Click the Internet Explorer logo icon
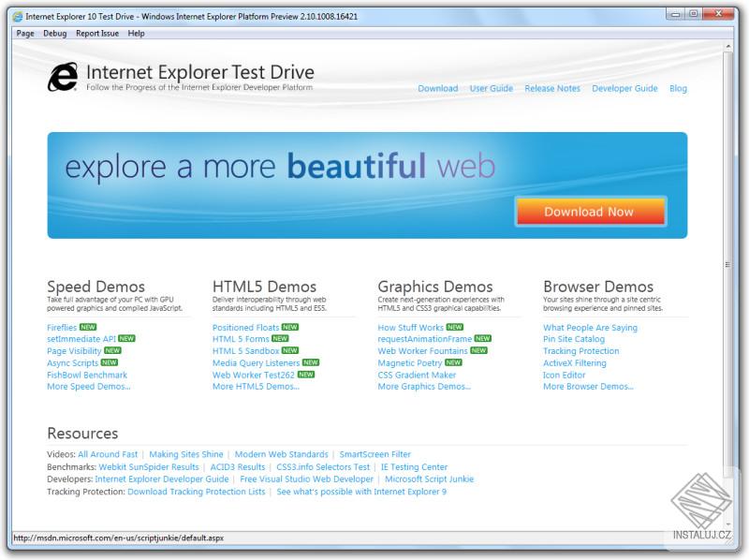This screenshot has height=560, width=749. tap(63, 78)
